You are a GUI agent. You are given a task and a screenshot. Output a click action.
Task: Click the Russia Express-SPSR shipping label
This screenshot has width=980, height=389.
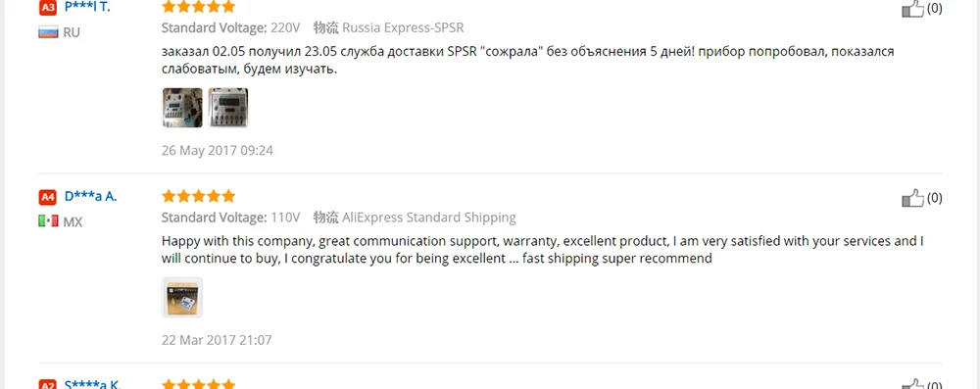click(403, 27)
